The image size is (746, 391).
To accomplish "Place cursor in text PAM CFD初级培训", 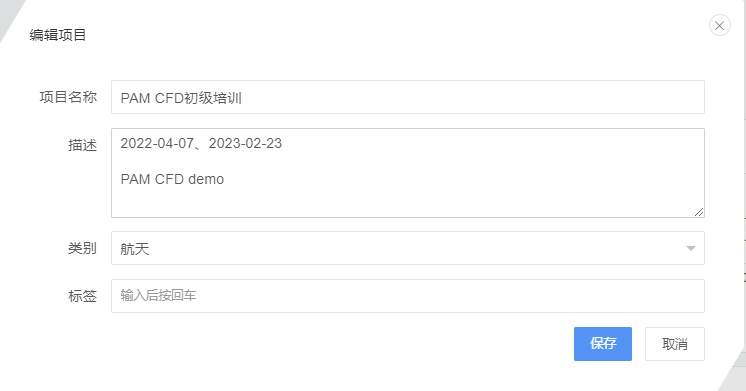I will pyautogui.click(x=181, y=98).
